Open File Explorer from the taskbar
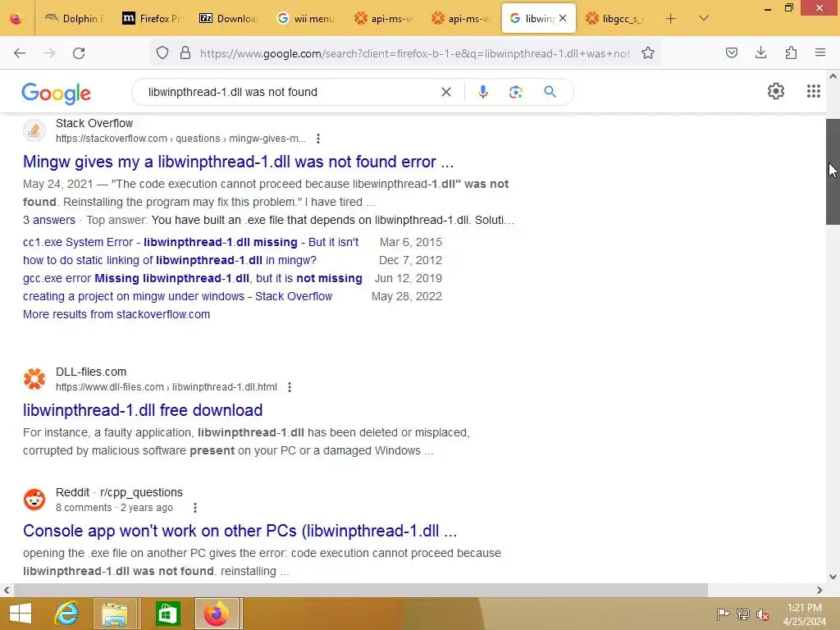840x630 pixels. (115, 614)
